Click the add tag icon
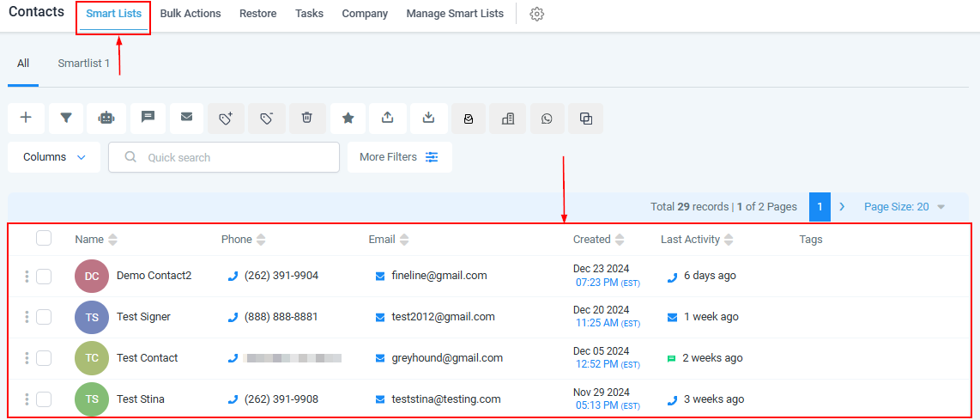Image resolution: width=980 pixels, height=420 pixels. [227, 118]
